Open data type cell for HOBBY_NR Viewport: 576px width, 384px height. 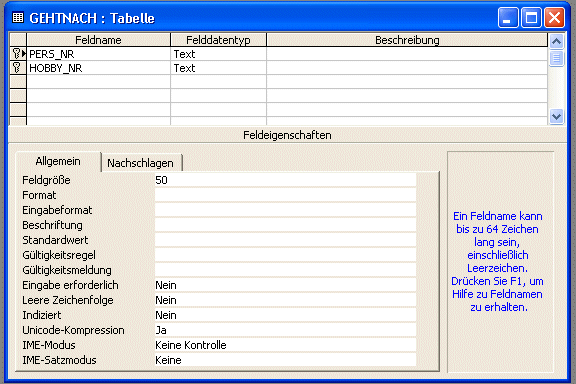coord(218,68)
